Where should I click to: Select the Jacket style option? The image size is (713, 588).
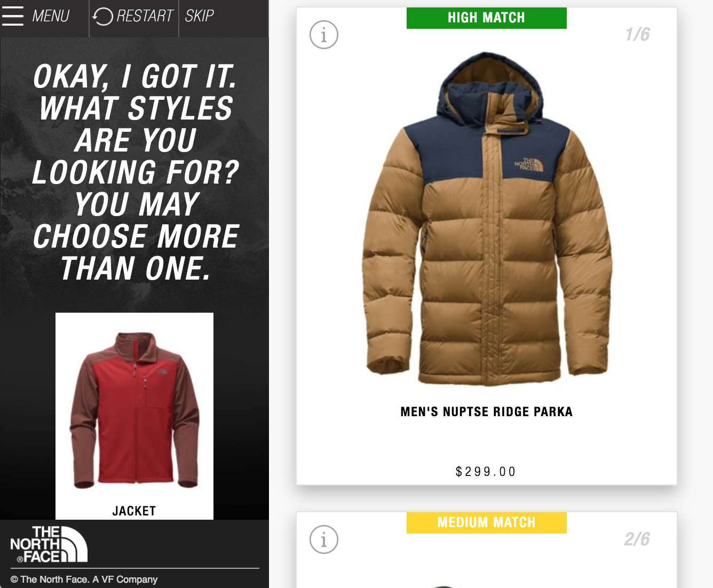[x=134, y=416]
